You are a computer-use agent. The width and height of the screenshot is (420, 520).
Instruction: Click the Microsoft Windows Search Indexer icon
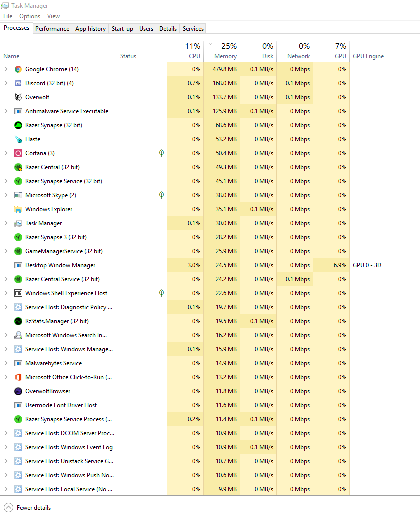(x=18, y=335)
